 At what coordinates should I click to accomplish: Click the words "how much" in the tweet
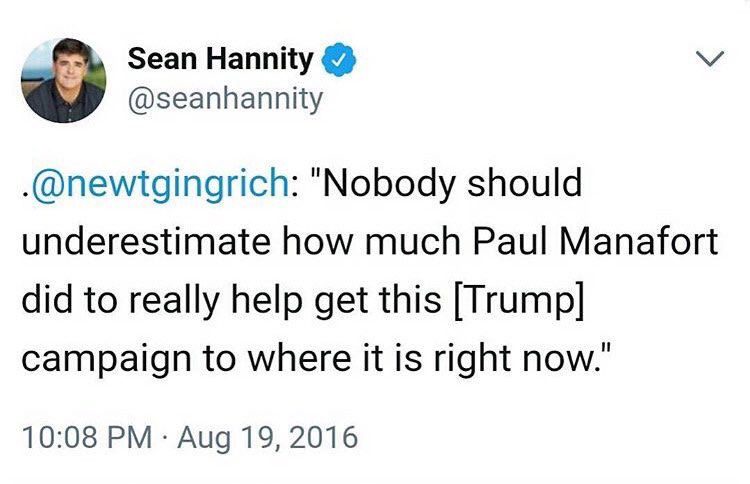point(371,241)
